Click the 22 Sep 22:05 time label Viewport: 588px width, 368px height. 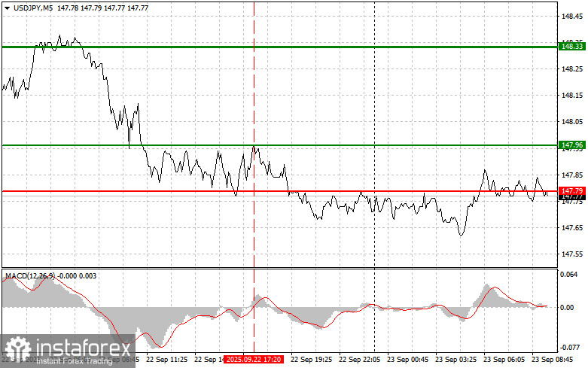pos(359,360)
